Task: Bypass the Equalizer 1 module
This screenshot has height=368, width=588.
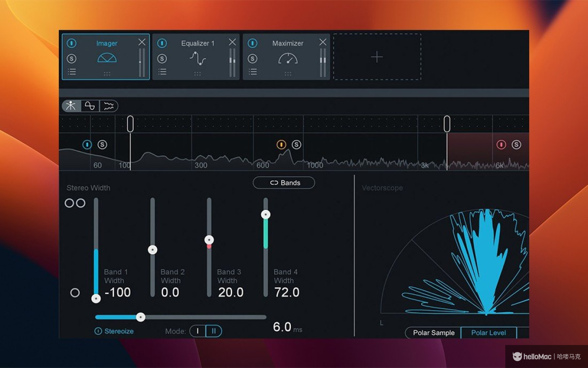Action: click(162, 43)
